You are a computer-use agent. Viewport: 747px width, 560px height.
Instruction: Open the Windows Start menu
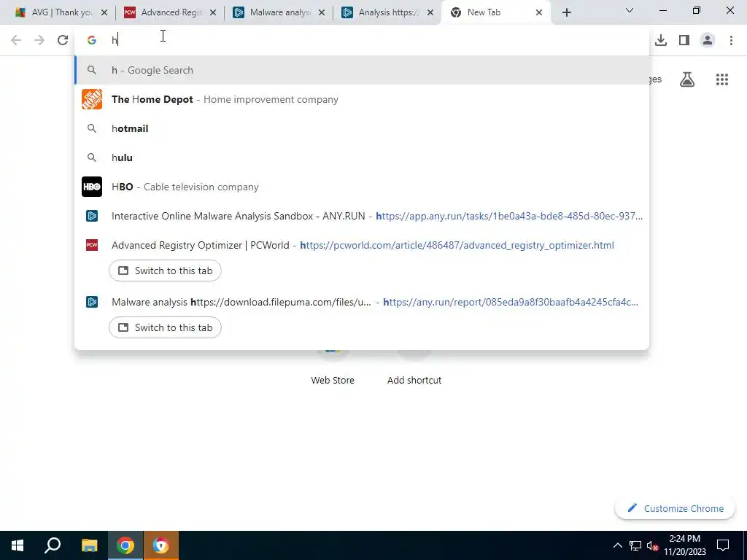pos(18,545)
